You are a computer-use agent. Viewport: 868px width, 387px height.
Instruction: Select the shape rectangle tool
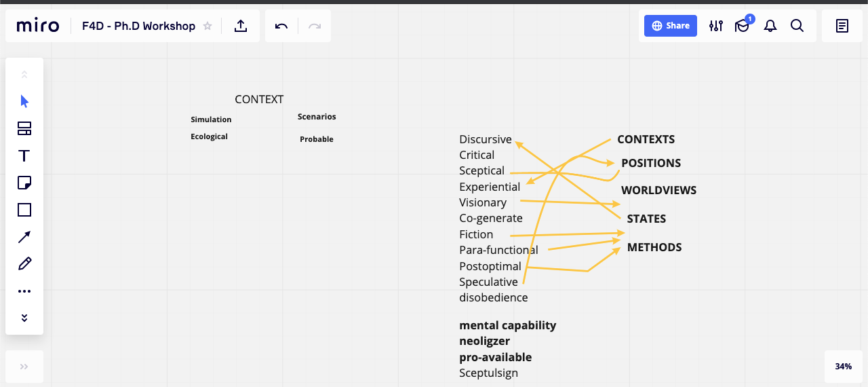pos(24,210)
